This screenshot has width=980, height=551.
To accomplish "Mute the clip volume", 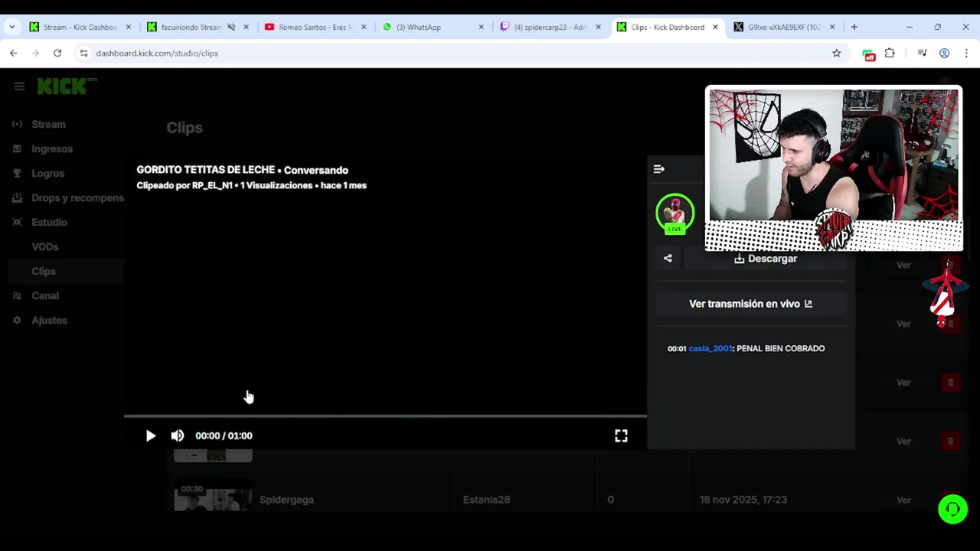I will [x=178, y=435].
